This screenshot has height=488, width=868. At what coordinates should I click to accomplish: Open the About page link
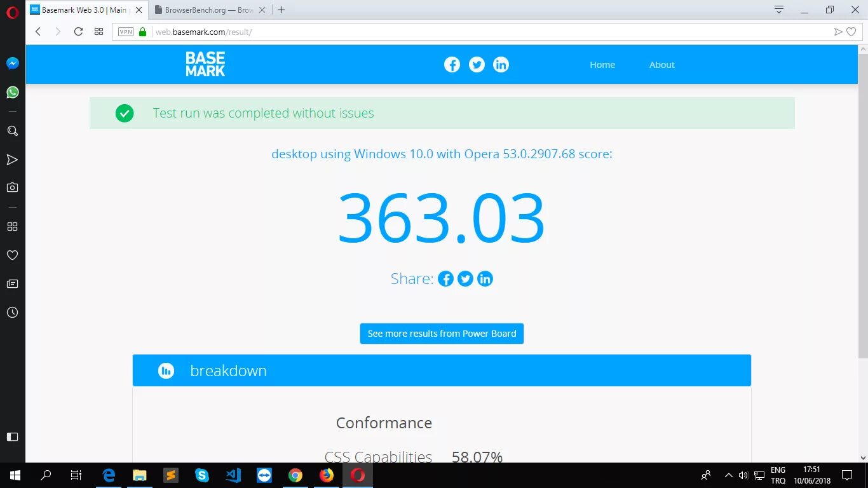tap(661, 65)
